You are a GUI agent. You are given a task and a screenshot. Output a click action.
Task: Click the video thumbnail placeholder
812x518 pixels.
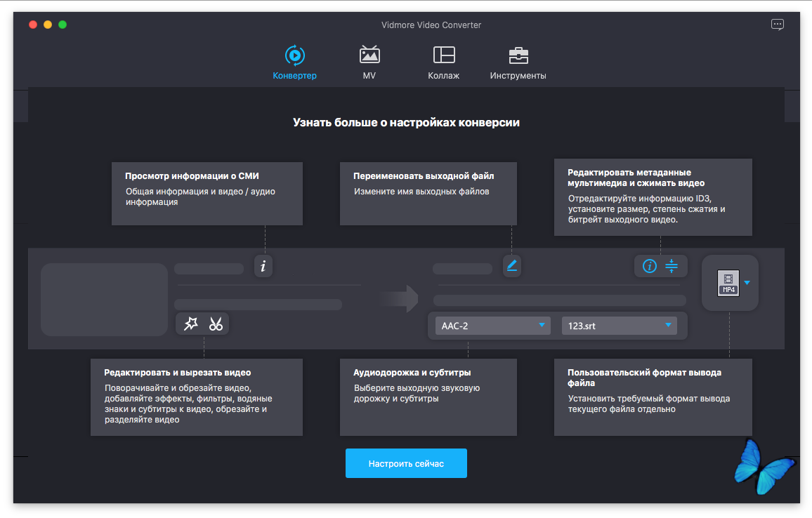[x=104, y=299]
